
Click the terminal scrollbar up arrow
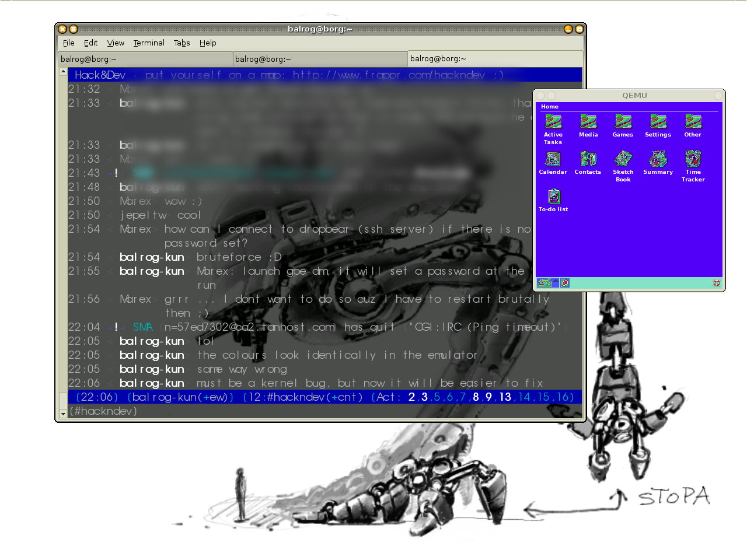tap(63, 72)
